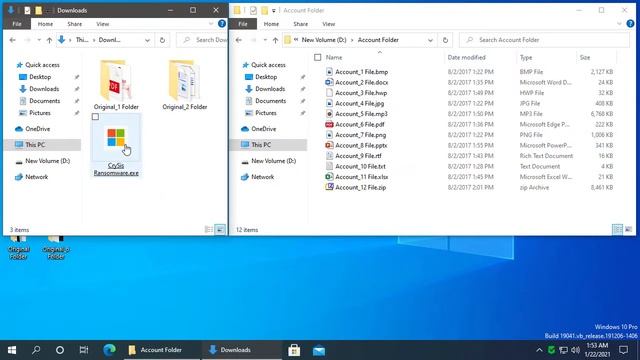The image size is (640, 360).
Task: Open View tab in Account Folder window
Action: [x=329, y=24]
